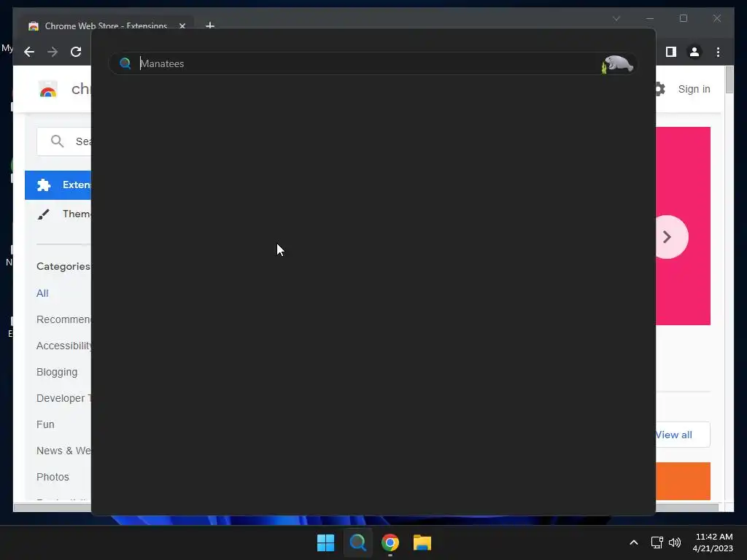Open Chrome side panel icon
Image resolution: width=747 pixels, height=560 pixels.
[671, 52]
